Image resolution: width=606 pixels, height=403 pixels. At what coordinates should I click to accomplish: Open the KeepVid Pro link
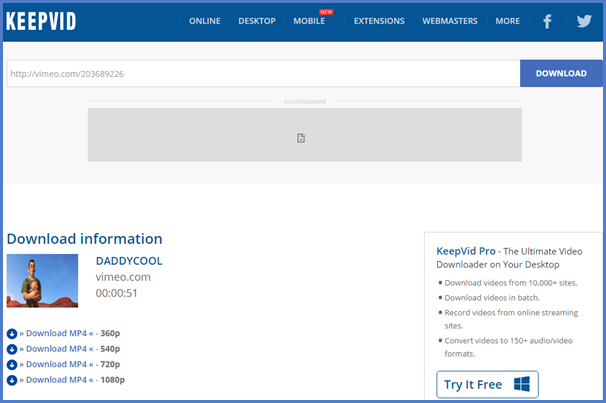point(466,251)
